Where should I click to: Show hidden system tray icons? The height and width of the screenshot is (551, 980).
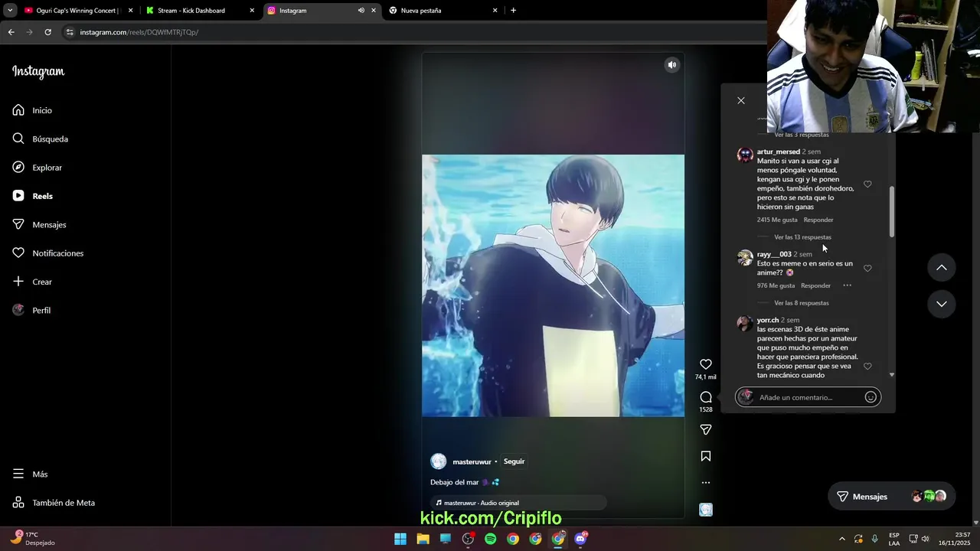842,539
